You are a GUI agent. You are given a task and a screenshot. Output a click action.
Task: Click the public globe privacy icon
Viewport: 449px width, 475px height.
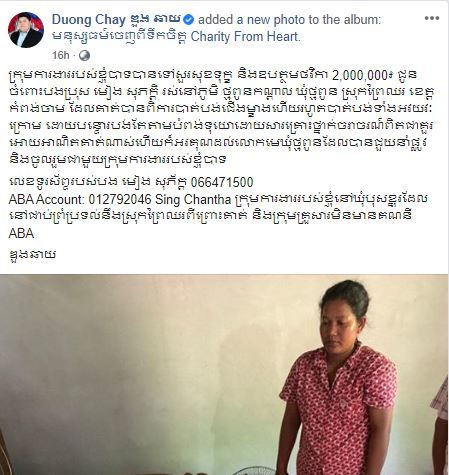pyautogui.click(x=85, y=55)
